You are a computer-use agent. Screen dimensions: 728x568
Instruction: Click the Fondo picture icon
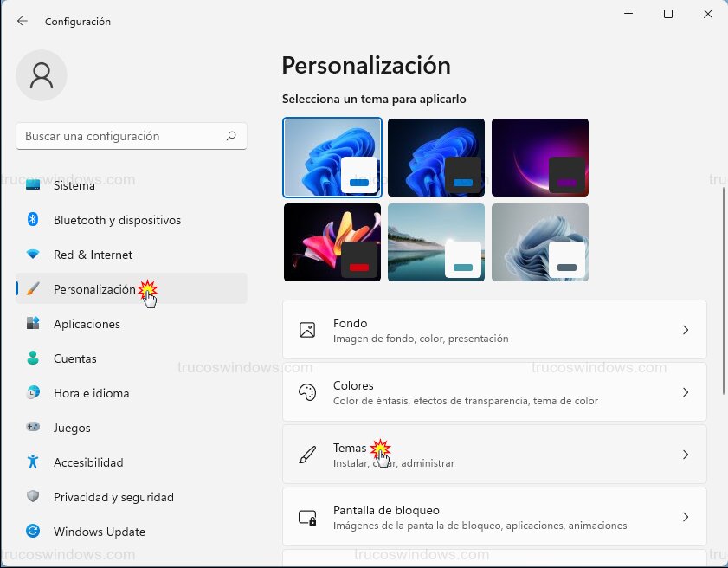[307, 330]
